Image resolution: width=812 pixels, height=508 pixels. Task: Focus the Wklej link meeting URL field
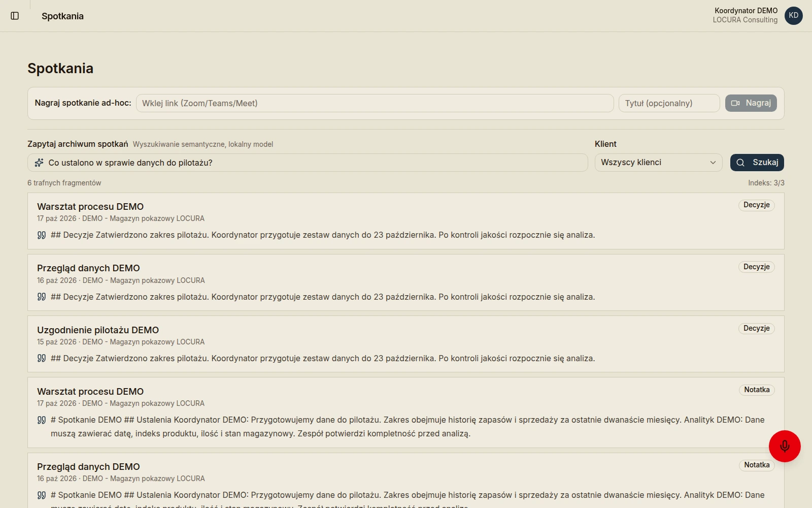pyautogui.click(x=375, y=103)
